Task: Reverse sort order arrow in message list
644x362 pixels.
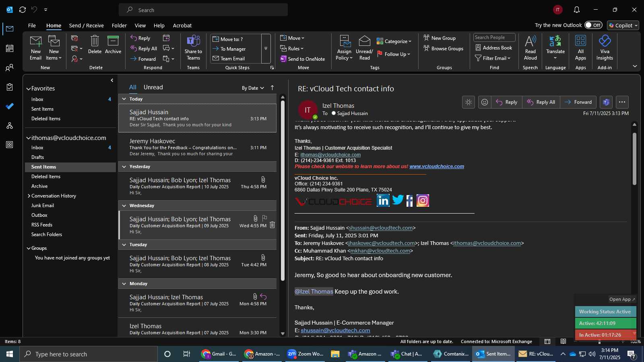Action: point(272,88)
